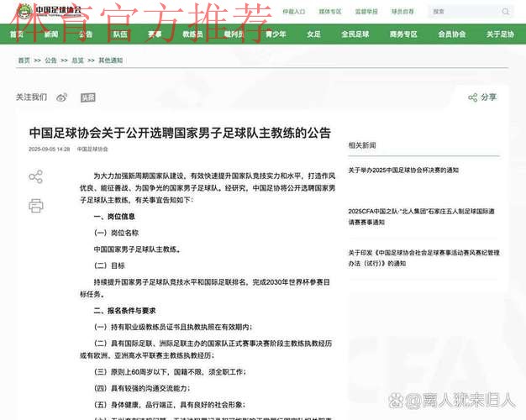Select the 青少年 navigation item
This screenshot has width=526, height=420.
276,34
